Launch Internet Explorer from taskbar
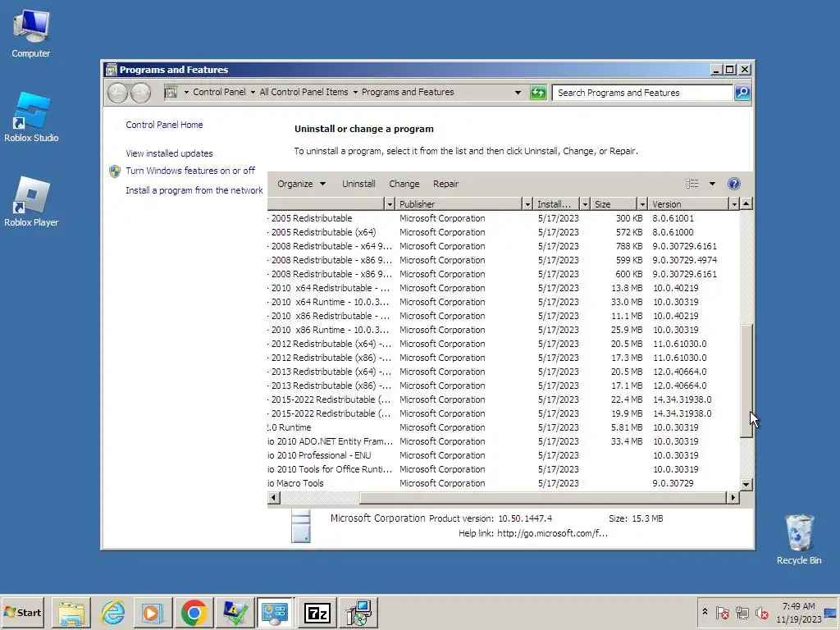The image size is (840, 630). point(112,612)
